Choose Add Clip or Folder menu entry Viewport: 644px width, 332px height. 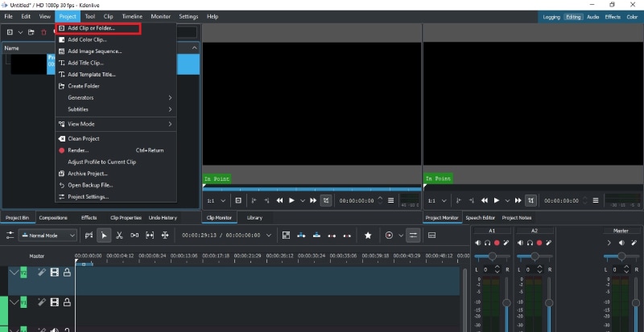[91, 28]
